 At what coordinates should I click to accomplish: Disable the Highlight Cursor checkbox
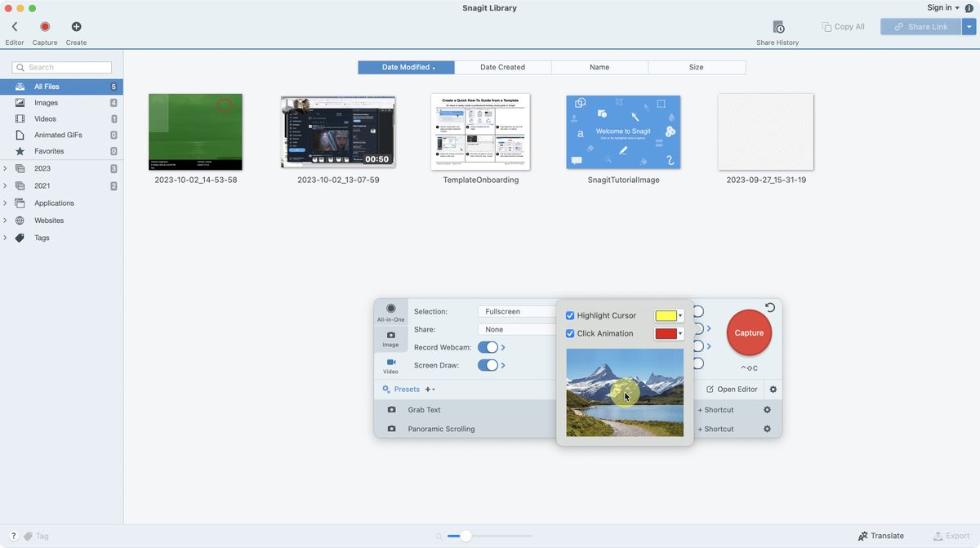pos(570,315)
